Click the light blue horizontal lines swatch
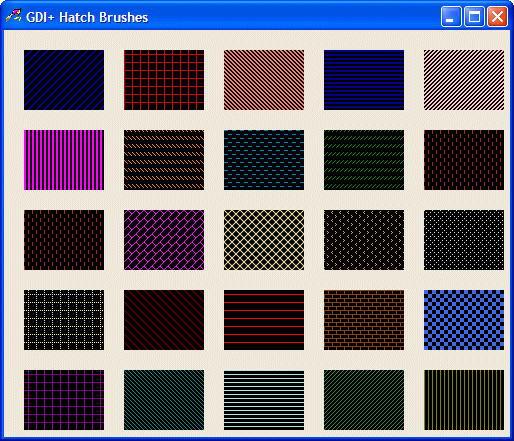This screenshot has height=441, width=514. 264,400
